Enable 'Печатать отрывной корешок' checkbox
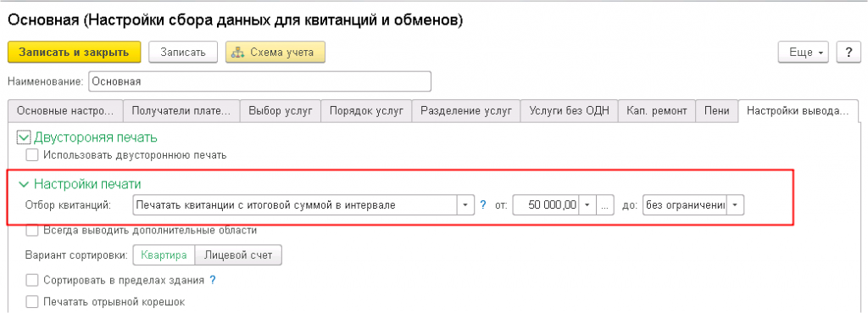The image size is (868, 313). pyautogui.click(x=32, y=302)
